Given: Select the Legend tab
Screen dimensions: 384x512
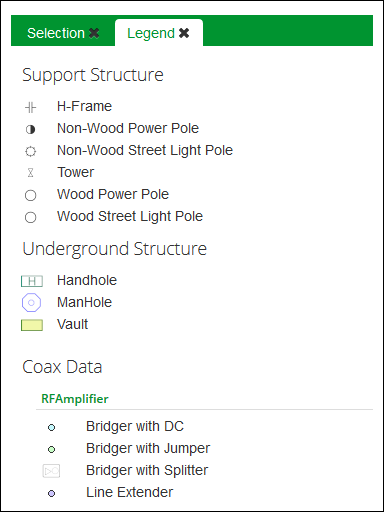Looking at the screenshot, I should point(151,33).
